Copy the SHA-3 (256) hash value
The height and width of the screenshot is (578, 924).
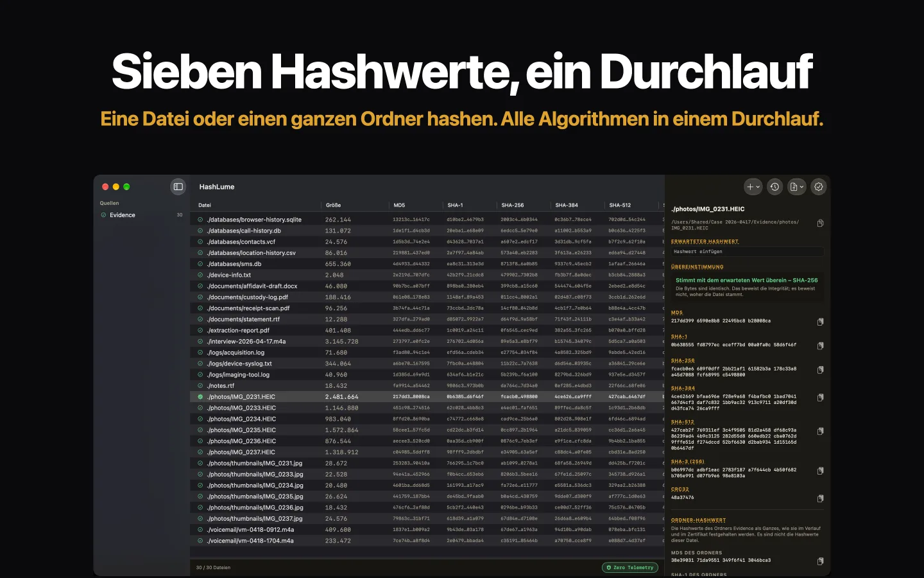click(x=820, y=471)
